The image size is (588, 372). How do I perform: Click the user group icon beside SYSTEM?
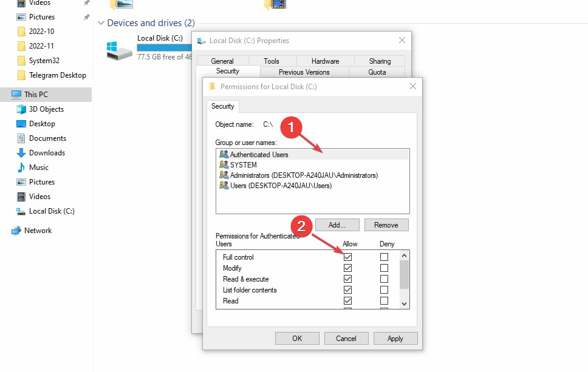(x=224, y=164)
